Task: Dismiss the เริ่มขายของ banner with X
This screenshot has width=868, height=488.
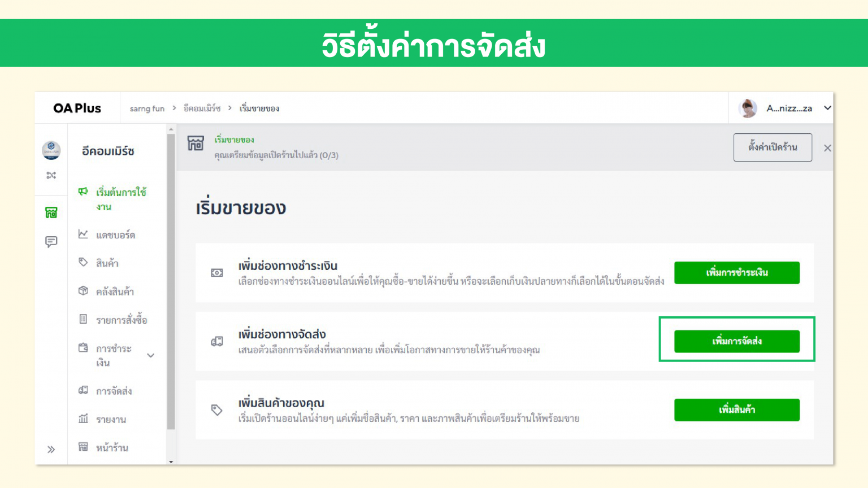Action: 827,148
